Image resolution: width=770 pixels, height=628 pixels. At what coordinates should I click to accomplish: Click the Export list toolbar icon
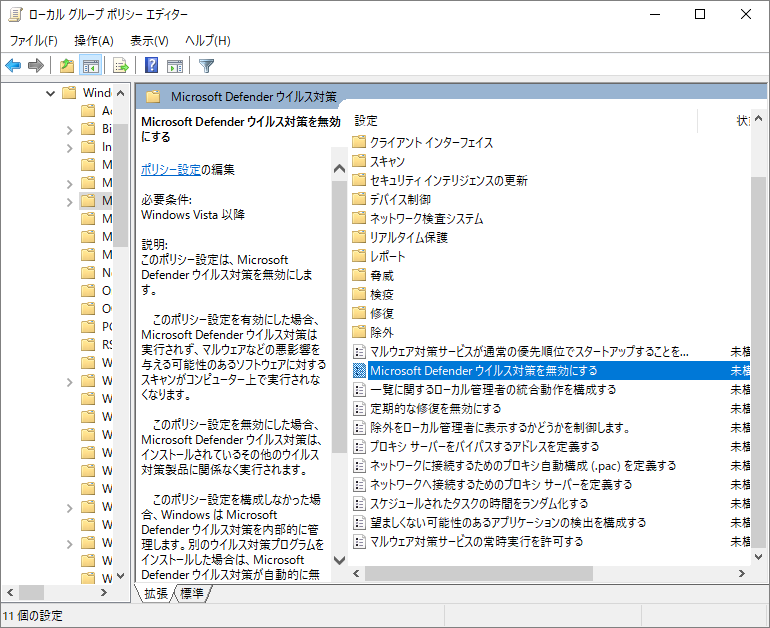120,65
